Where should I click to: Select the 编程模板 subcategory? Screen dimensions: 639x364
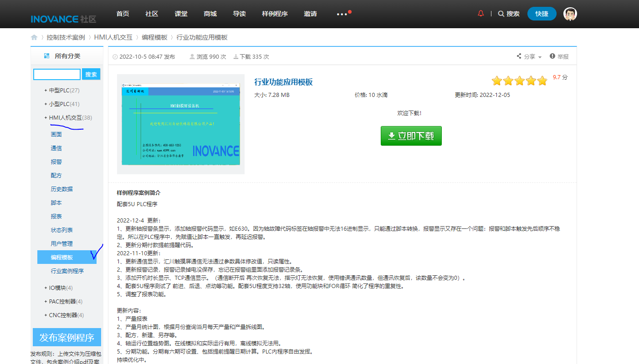tap(67, 257)
